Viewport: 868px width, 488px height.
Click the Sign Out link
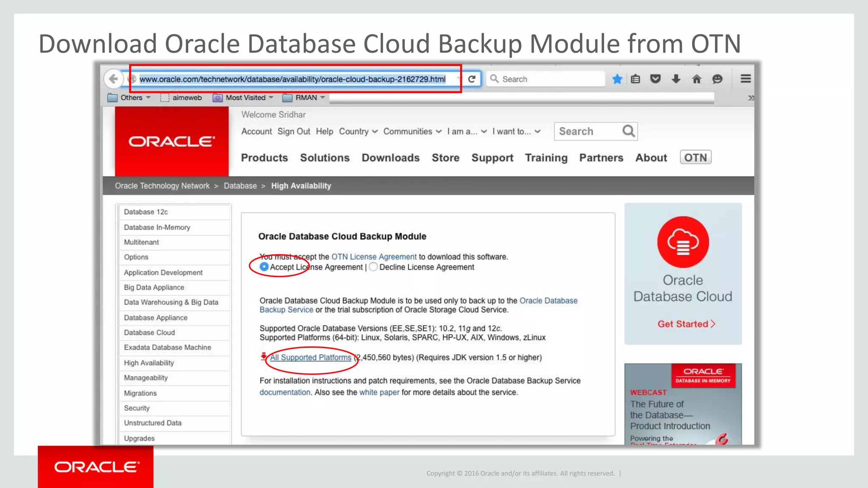coord(294,131)
